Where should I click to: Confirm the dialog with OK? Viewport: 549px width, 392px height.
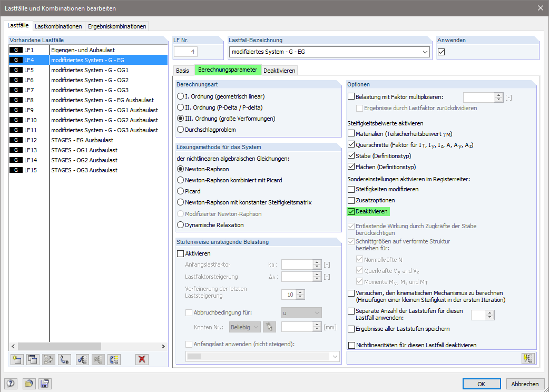tap(481, 384)
